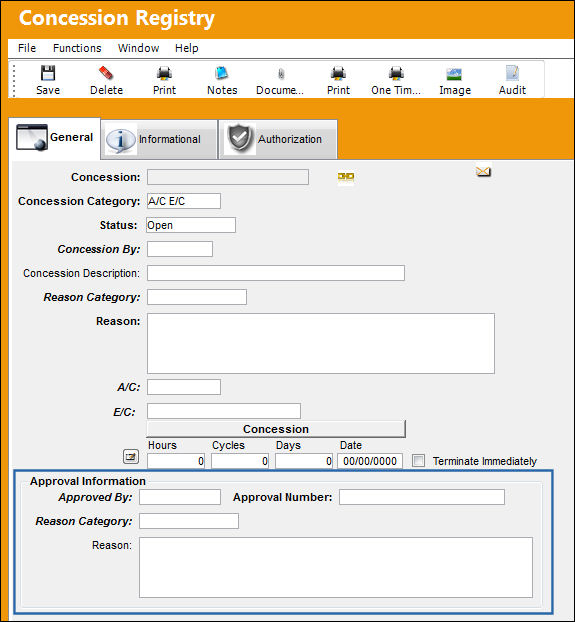Click the Cycles value field
This screenshot has width=575, height=622.
click(240, 461)
